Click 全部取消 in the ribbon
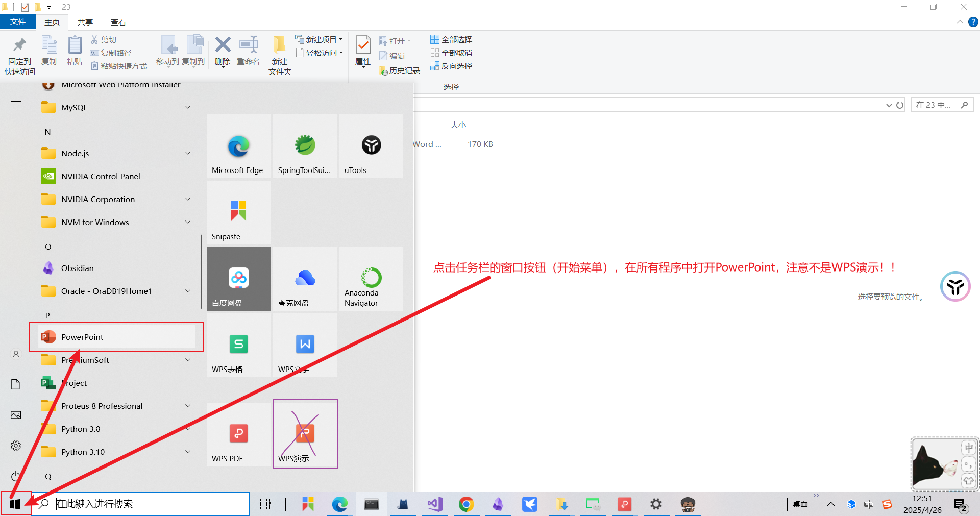This screenshot has width=980, height=516. 451,53
